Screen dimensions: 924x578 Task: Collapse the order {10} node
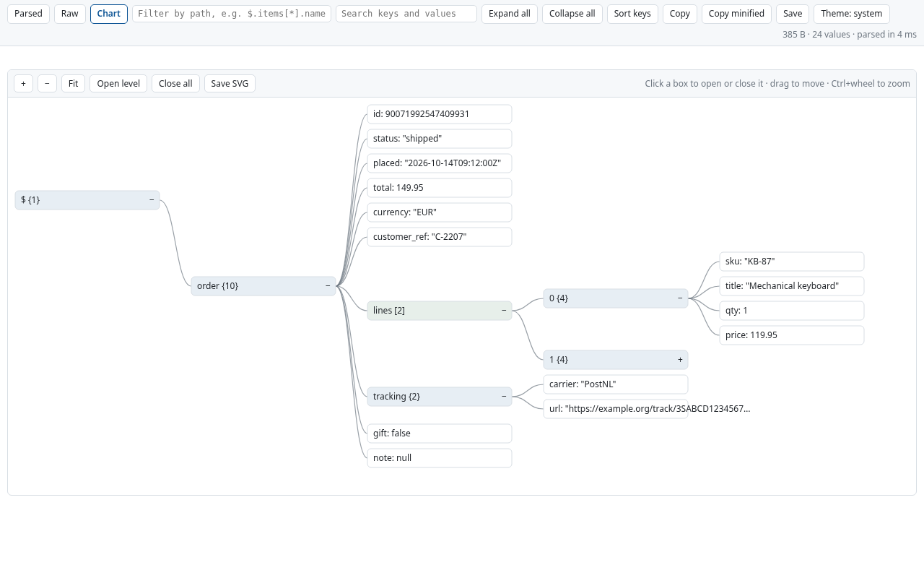[x=328, y=286]
